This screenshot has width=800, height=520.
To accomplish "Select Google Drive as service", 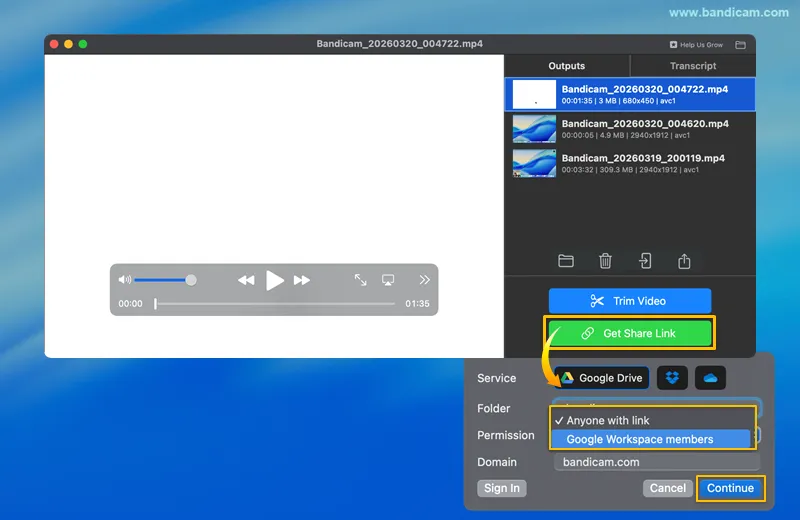I will (x=602, y=378).
